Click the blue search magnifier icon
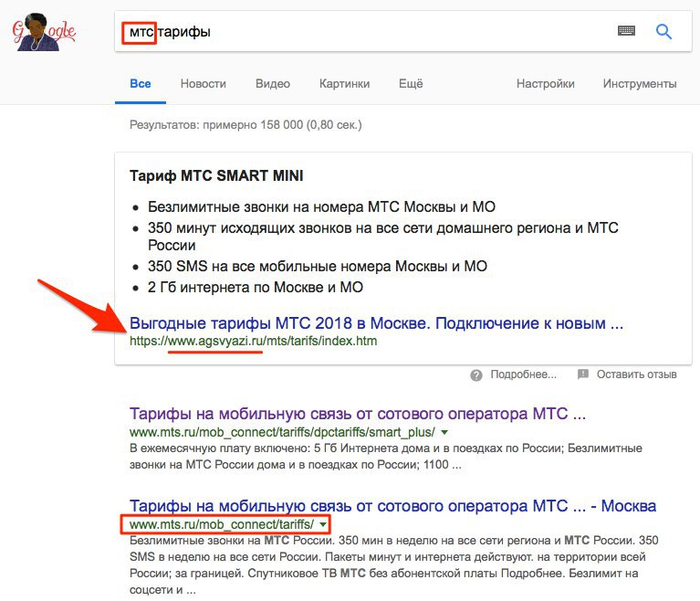 663,31
